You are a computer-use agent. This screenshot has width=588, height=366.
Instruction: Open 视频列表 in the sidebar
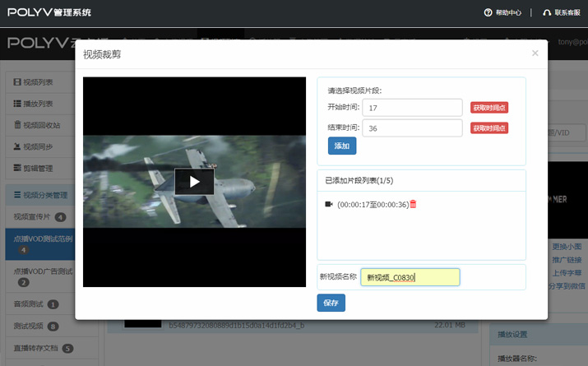click(38, 82)
